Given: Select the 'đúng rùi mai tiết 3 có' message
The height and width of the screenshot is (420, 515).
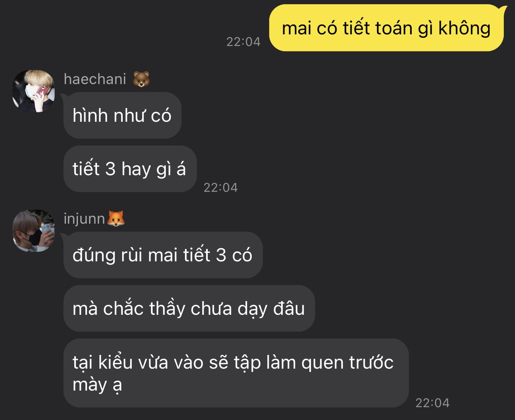Looking at the screenshot, I should pyautogui.click(x=163, y=255).
